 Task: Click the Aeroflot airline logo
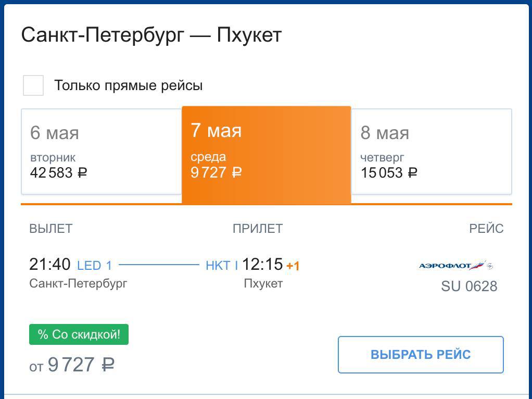pyautogui.click(x=455, y=266)
